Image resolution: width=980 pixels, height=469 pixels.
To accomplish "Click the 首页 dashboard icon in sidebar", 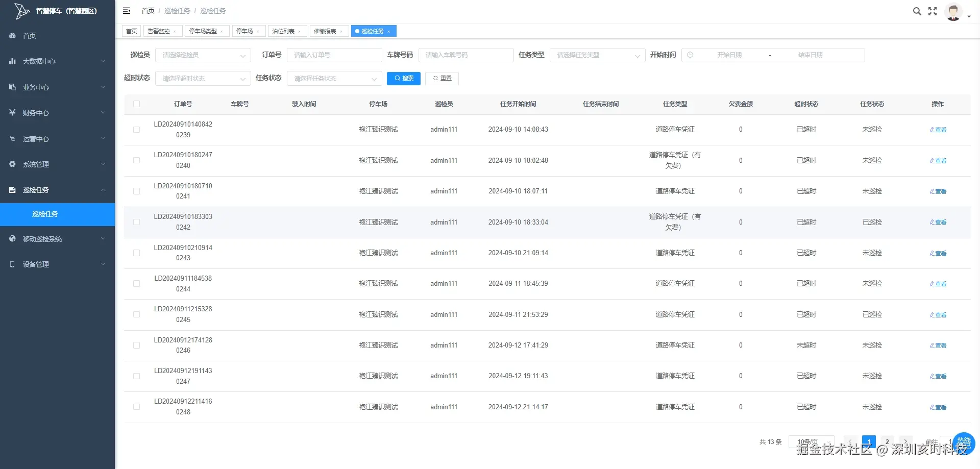I will 12,36.
